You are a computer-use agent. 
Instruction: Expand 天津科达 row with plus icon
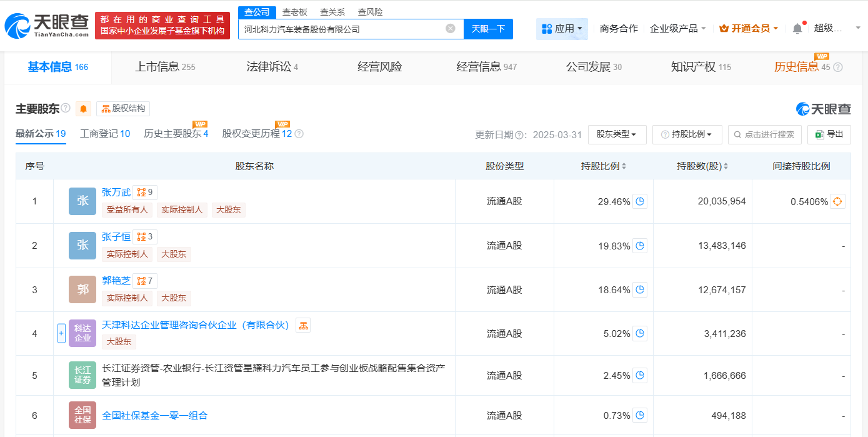61,333
